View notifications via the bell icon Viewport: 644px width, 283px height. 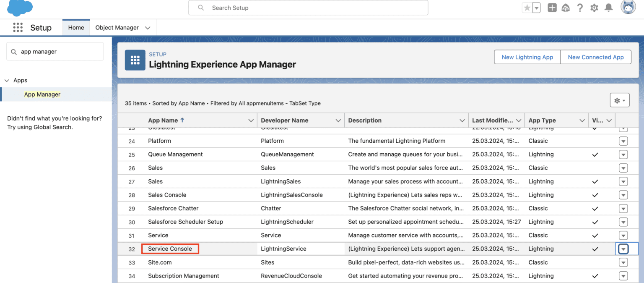point(608,8)
